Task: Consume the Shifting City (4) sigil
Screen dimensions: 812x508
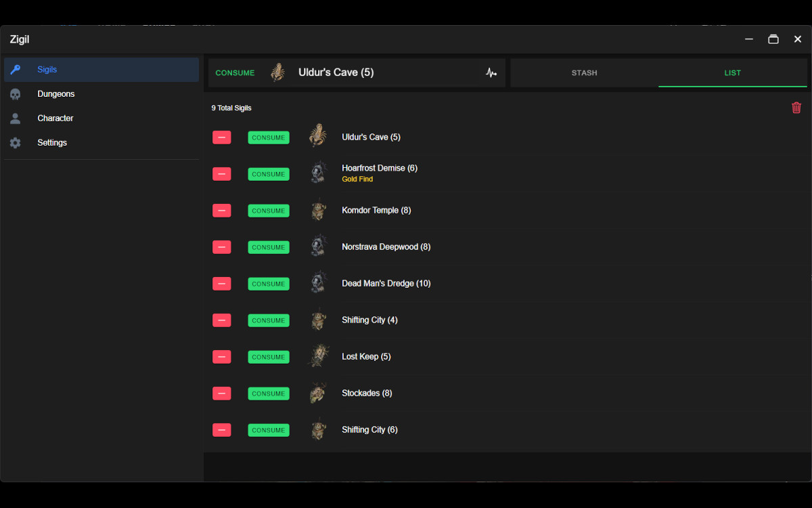Action: tap(269, 320)
